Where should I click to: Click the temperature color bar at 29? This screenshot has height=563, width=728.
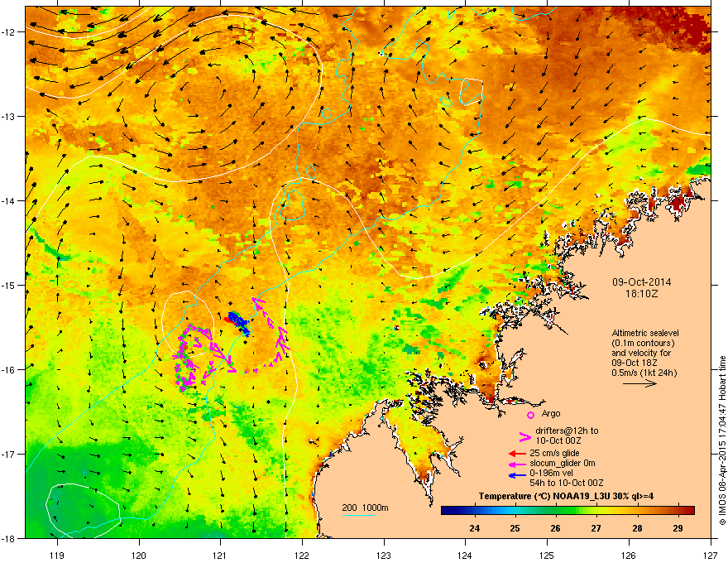point(678,511)
